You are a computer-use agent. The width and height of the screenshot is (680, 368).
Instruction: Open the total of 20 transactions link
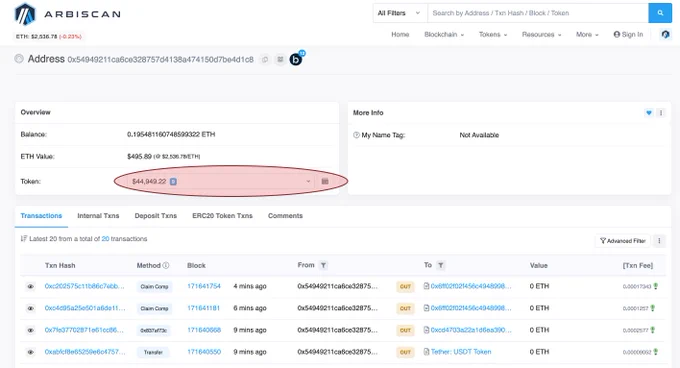tap(105, 239)
